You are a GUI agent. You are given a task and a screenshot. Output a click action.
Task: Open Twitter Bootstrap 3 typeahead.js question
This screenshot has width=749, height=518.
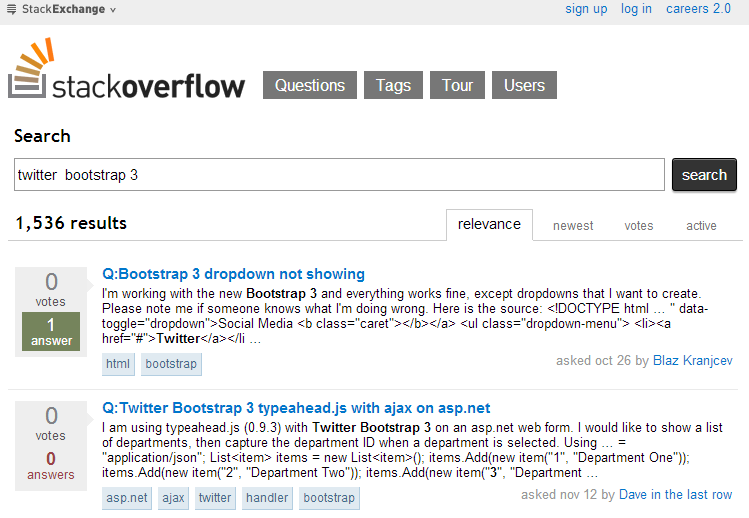click(296, 408)
